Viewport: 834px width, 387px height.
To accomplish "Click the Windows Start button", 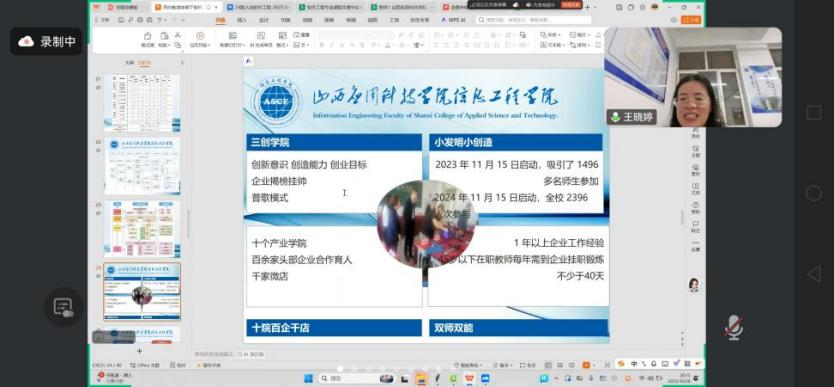I will coord(308,378).
